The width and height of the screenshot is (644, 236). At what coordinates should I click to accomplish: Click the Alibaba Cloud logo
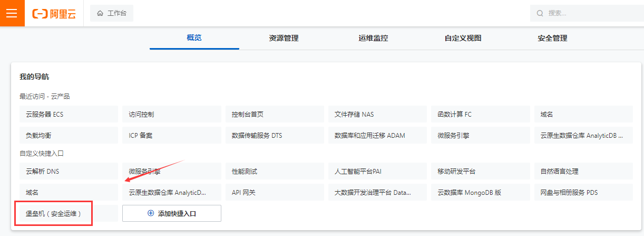(x=54, y=14)
